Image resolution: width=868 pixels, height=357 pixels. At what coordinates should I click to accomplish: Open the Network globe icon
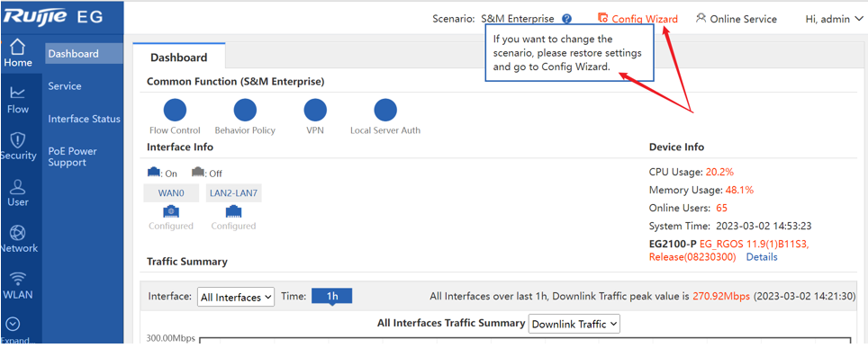pos(18,232)
